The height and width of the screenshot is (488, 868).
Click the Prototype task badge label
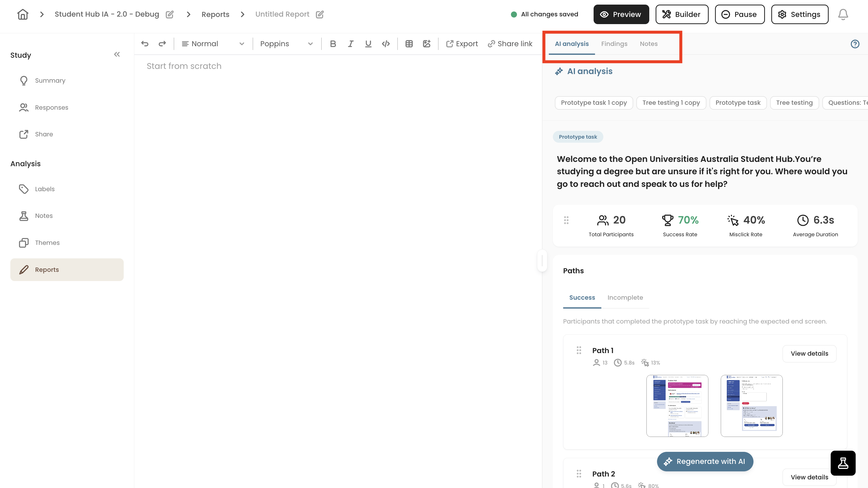coord(578,137)
